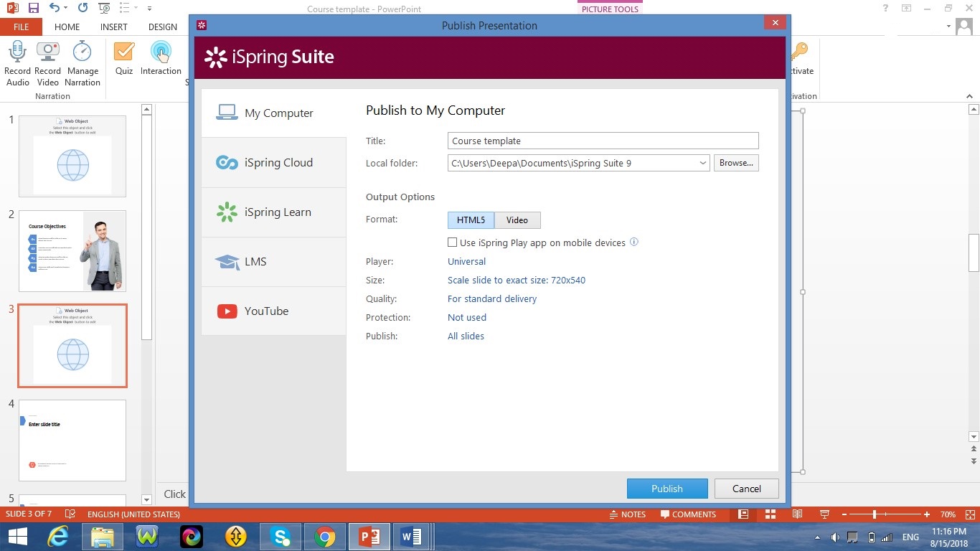Open Skype from the taskbar
The image size is (980, 551).
click(x=281, y=537)
